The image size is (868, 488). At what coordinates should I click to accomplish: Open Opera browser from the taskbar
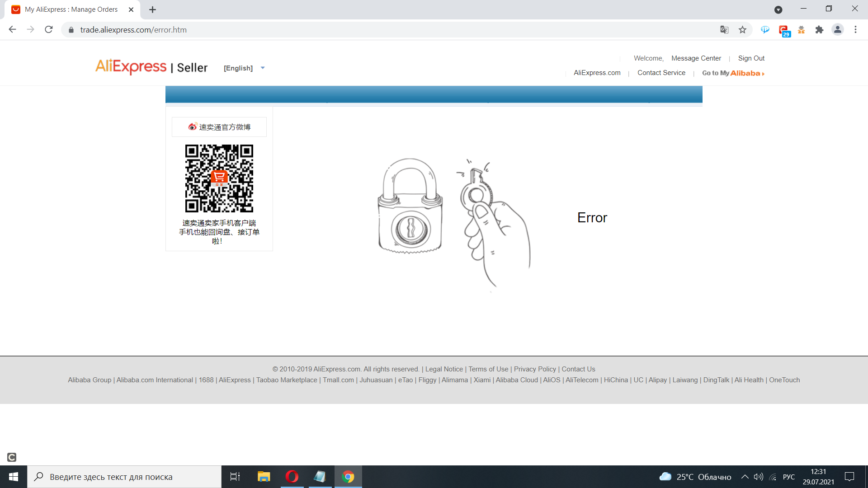292,477
